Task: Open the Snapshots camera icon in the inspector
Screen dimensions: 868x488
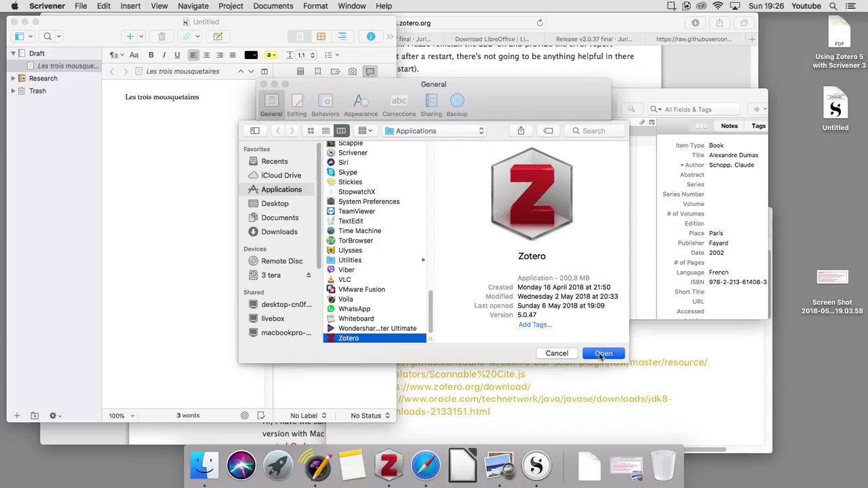Action: pos(353,71)
